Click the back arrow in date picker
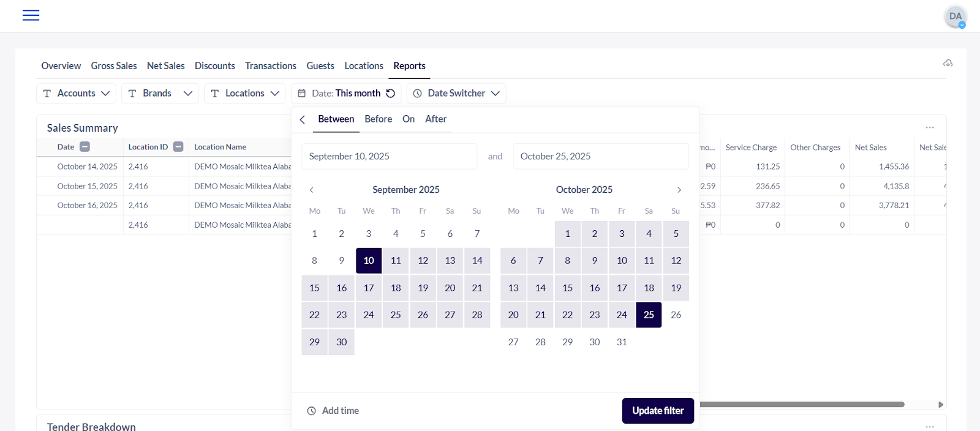This screenshot has height=431, width=980. (303, 119)
